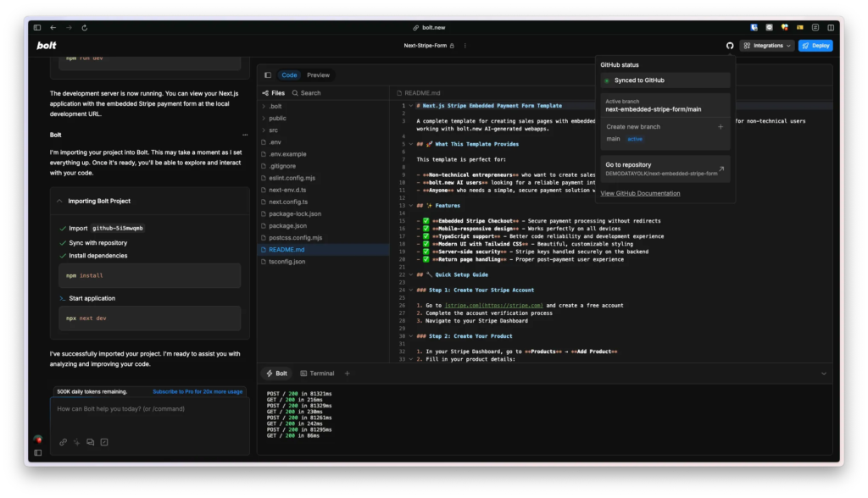The height and width of the screenshot is (498, 868).
Task: Open the browser split view icon
Action: click(x=831, y=28)
